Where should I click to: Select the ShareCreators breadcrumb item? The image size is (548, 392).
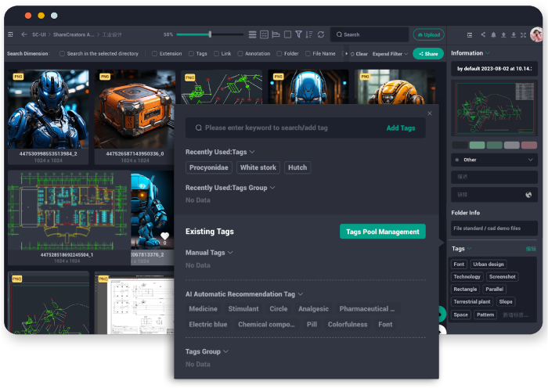(74, 34)
